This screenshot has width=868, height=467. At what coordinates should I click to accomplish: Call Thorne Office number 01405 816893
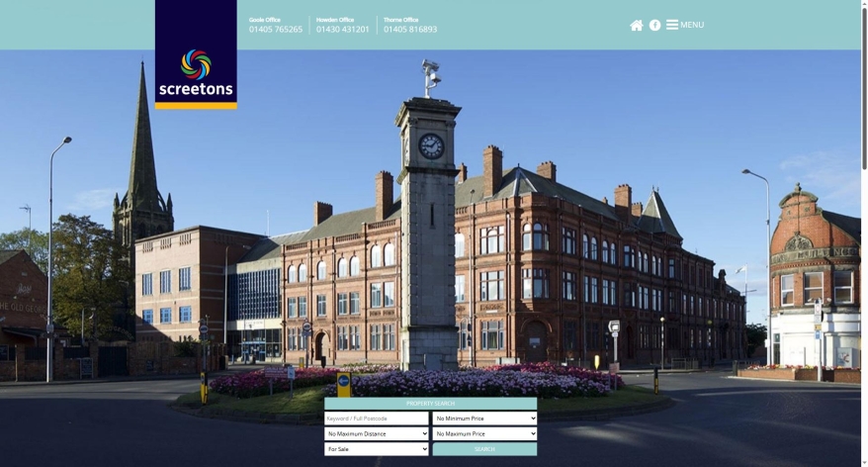click(x=410, y=30)
